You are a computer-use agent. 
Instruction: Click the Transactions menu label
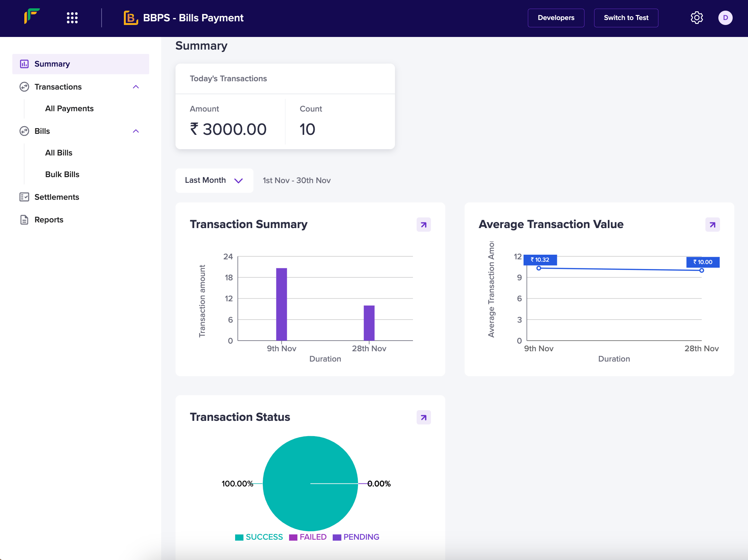coord(58,87)
